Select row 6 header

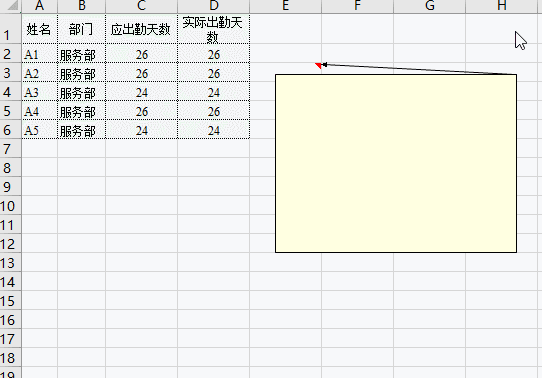[x=10, y=129]
